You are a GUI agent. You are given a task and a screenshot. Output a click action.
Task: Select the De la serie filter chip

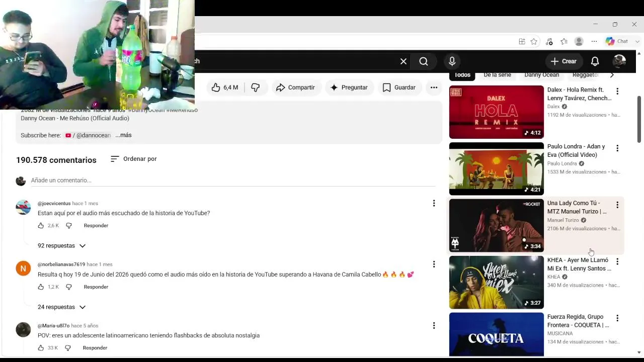(x=497, y=75)
